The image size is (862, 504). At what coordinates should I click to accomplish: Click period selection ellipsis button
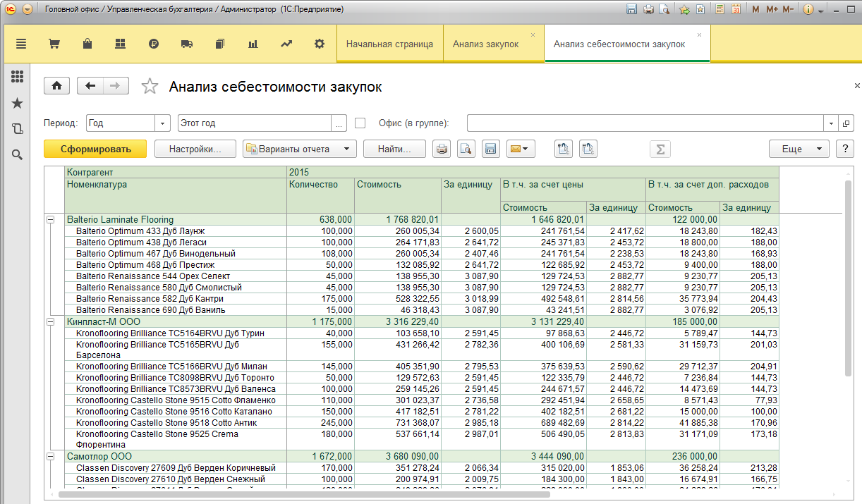click(x=339, y=123)
